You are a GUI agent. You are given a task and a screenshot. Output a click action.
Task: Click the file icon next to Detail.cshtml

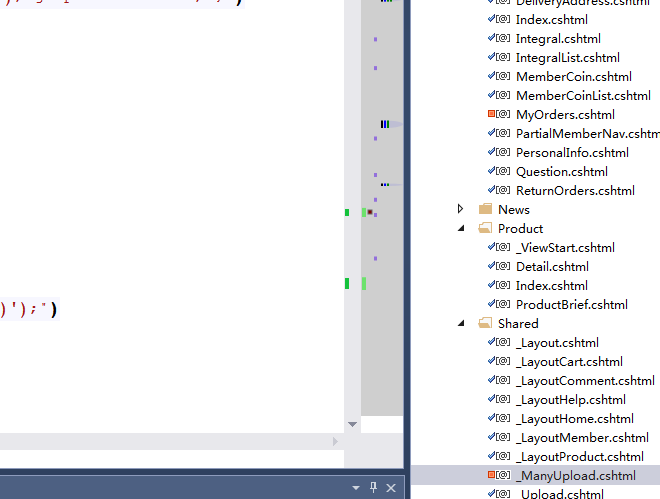pos(503,266)
